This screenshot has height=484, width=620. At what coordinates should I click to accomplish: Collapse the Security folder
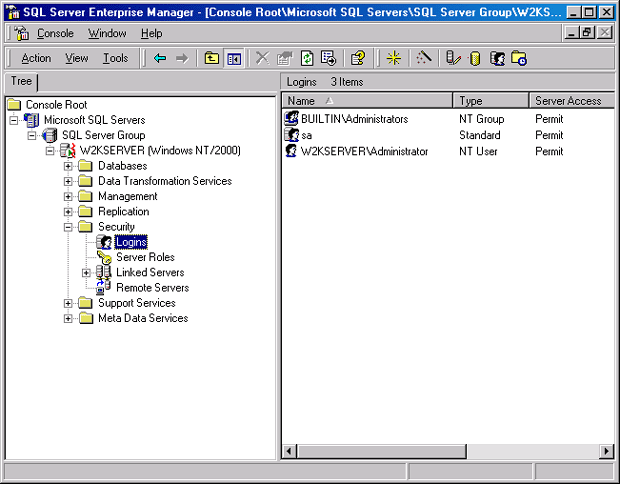point(68,227)
